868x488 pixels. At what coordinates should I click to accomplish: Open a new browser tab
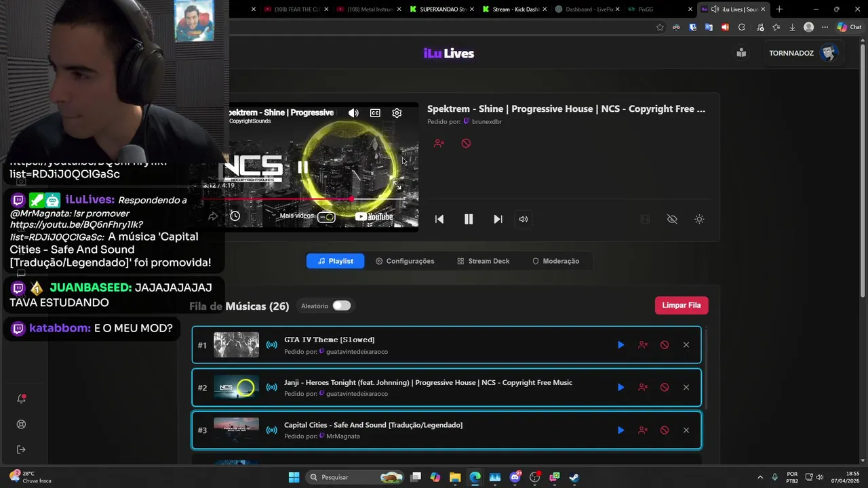click(x=779, y=9)
